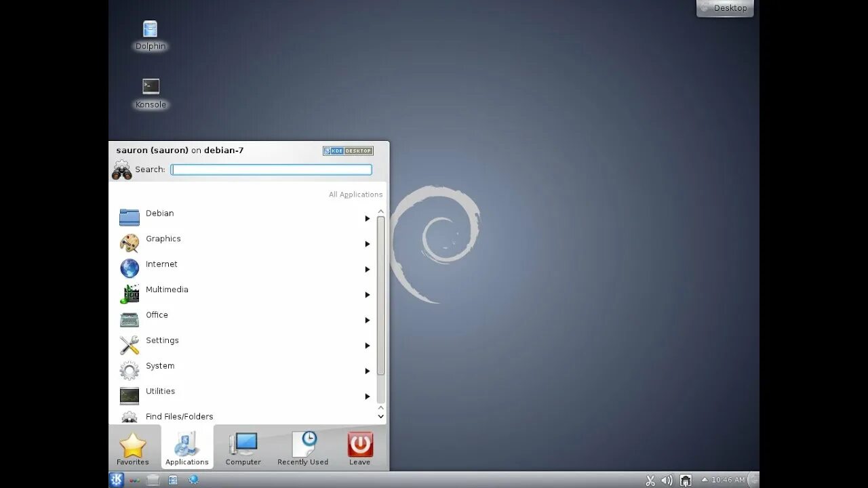Click the KDE Desktop logo badge
The height and width of the screenshot is (488, 868).
[348, 150]
